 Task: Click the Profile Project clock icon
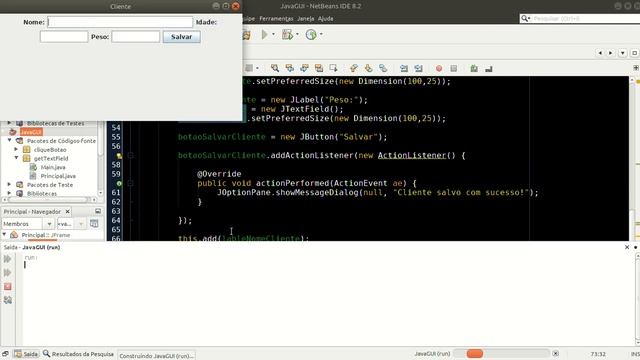(311, 35)
